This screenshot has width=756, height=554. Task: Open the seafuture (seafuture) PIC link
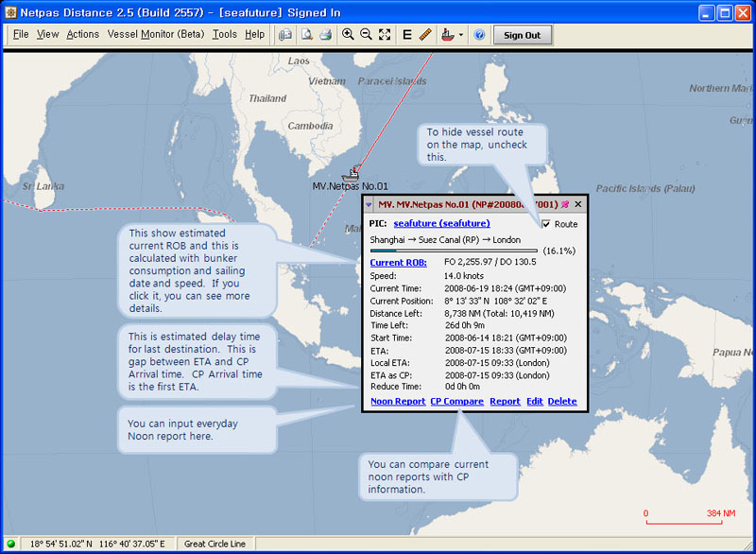click(x=441, y=223)
